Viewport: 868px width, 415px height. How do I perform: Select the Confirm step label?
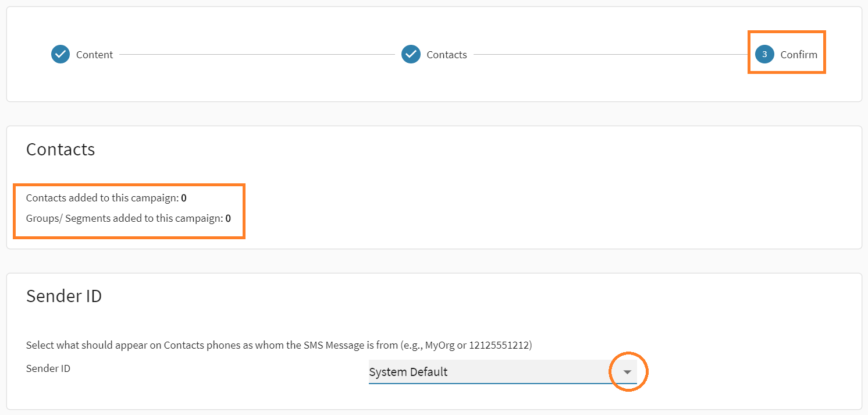[x=799, y=55]
